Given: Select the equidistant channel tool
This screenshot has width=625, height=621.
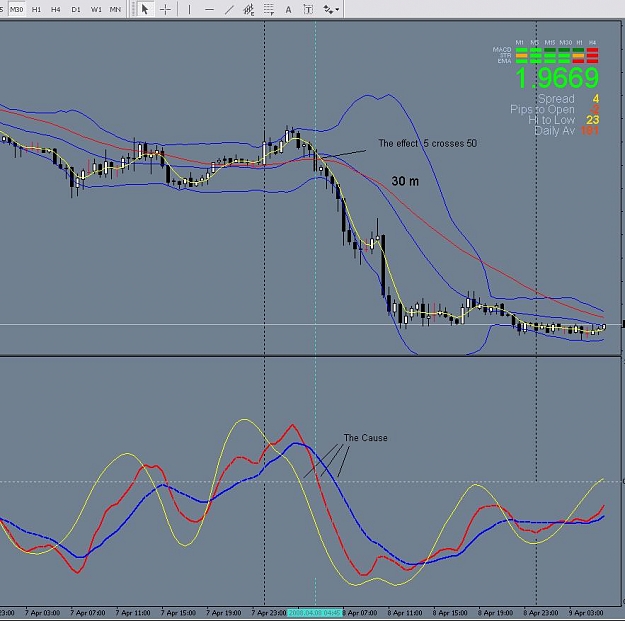Looking at the screenshot, I should (249, 9).
